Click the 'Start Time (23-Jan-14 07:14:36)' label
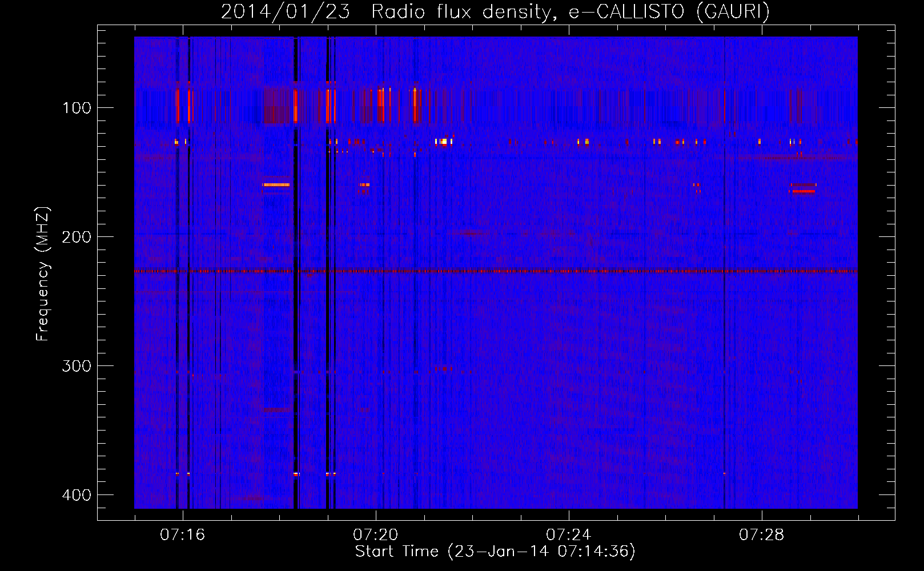 point(495,551)
